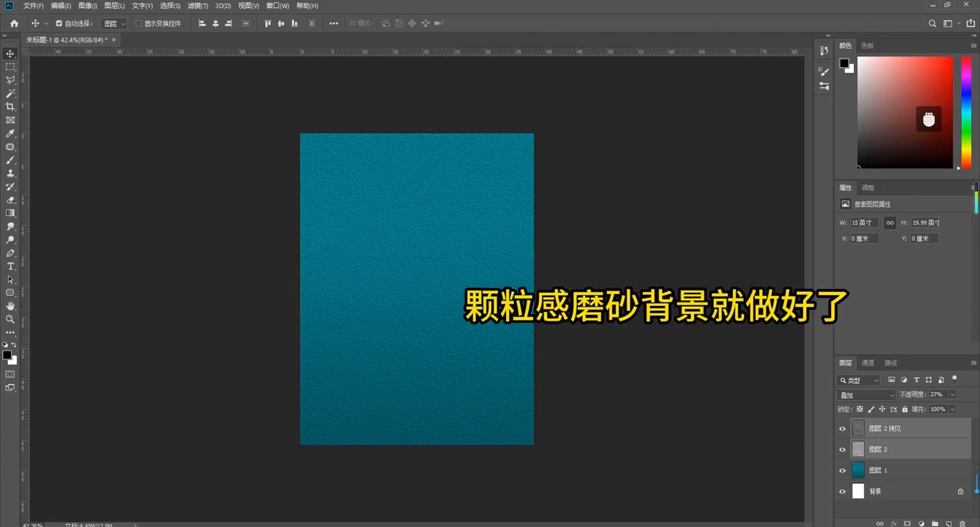Toggle the layer filter on/off switch
980x527 pixels.
click(954, 379)
